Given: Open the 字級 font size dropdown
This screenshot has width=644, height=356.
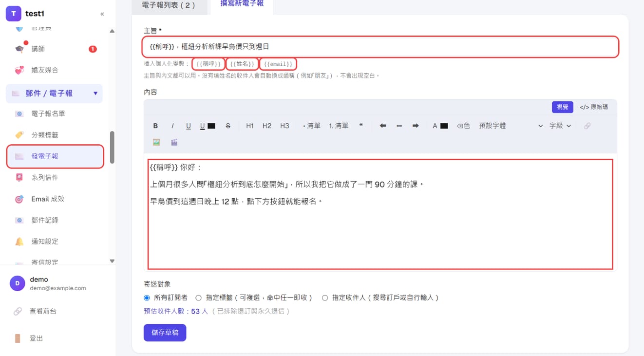Looking at the screenshot, I should pyautogui.click(x=560, y=126).
